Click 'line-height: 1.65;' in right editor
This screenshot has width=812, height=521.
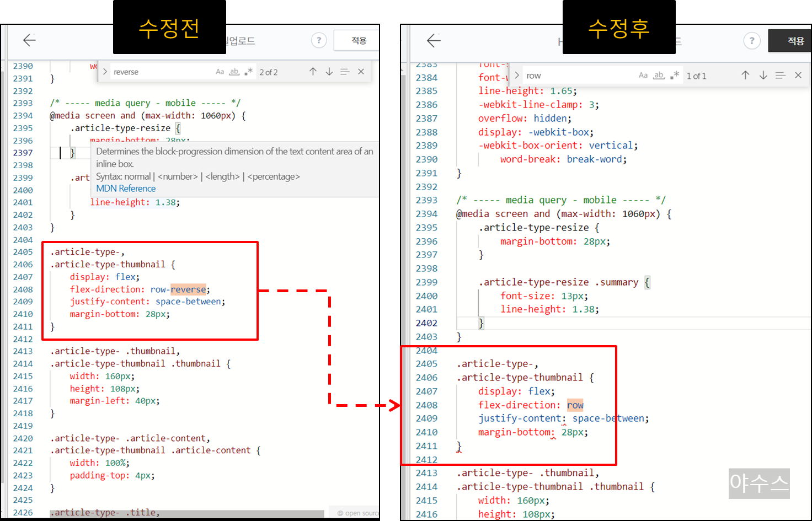pos(527,91)
